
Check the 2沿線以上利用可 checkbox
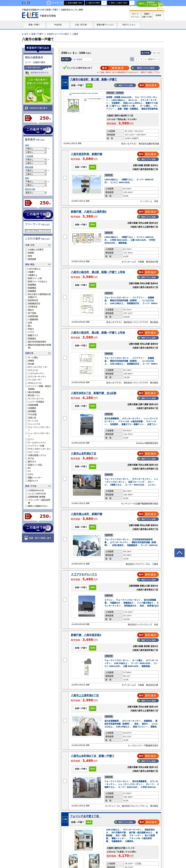[26, 250]
